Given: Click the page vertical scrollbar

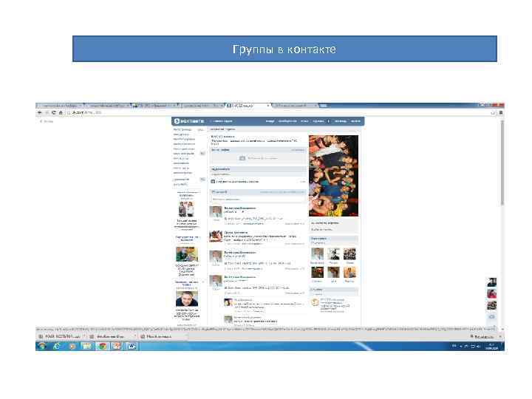Looking at the screenshot, I should [x=502, y=163].
